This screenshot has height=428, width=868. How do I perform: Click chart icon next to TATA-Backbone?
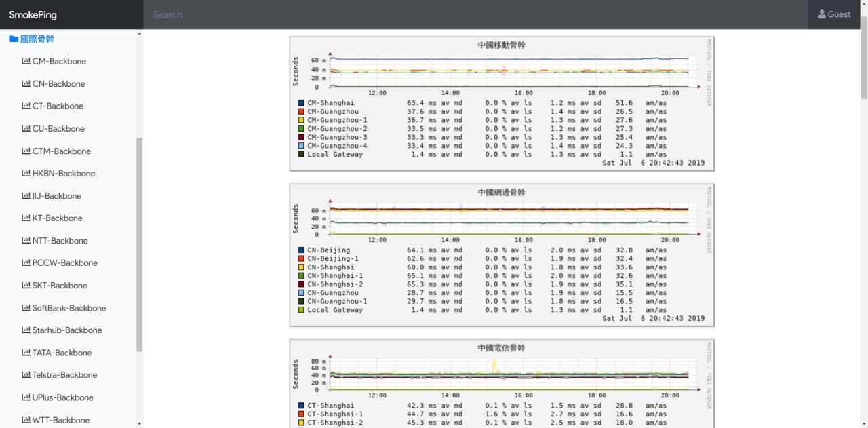[26, 353]
